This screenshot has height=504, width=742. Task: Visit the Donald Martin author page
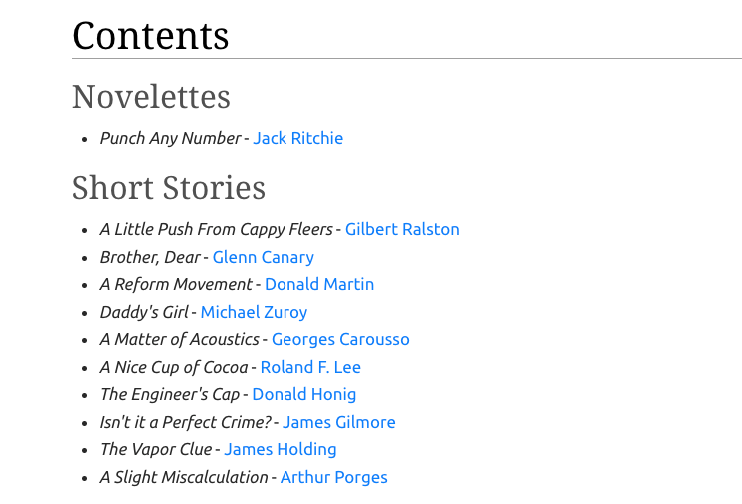[319, 284]
